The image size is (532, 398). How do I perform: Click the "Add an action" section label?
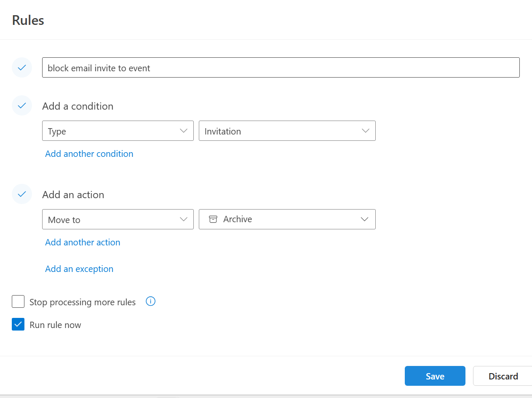coord(73,195)
